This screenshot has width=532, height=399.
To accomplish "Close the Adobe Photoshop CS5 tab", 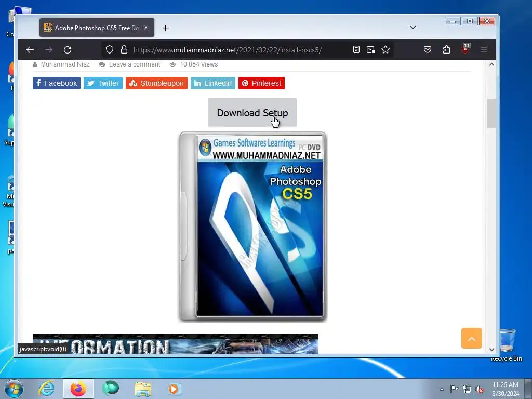I will (146, 28).
